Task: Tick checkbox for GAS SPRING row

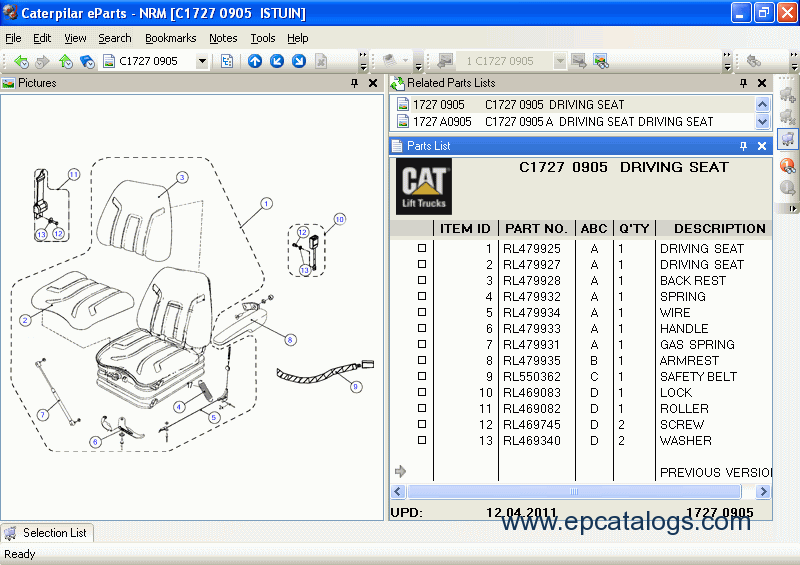Action: (x=422, y=344)
